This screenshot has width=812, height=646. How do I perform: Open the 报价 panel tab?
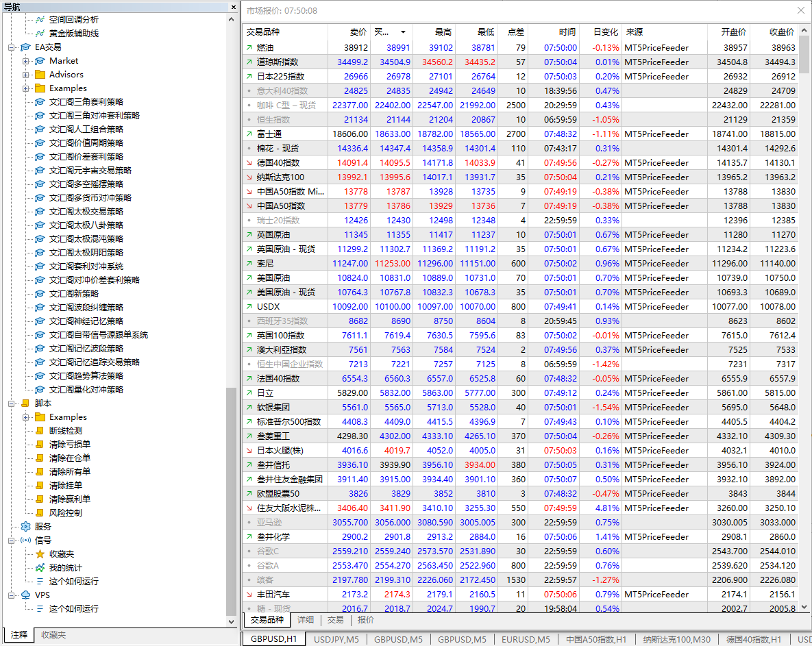(x=365, y=620)
